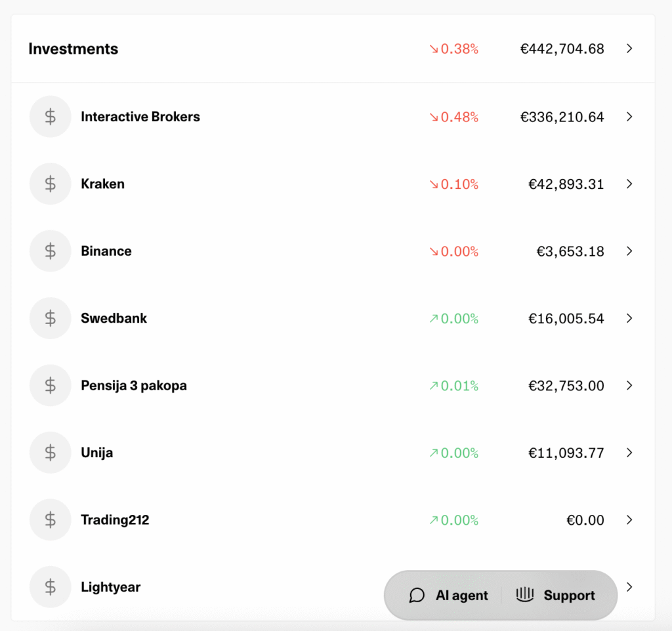Click the Support button
Viewport: 672px width, 631px height.
pyautogui.click(x=555, y=596)
